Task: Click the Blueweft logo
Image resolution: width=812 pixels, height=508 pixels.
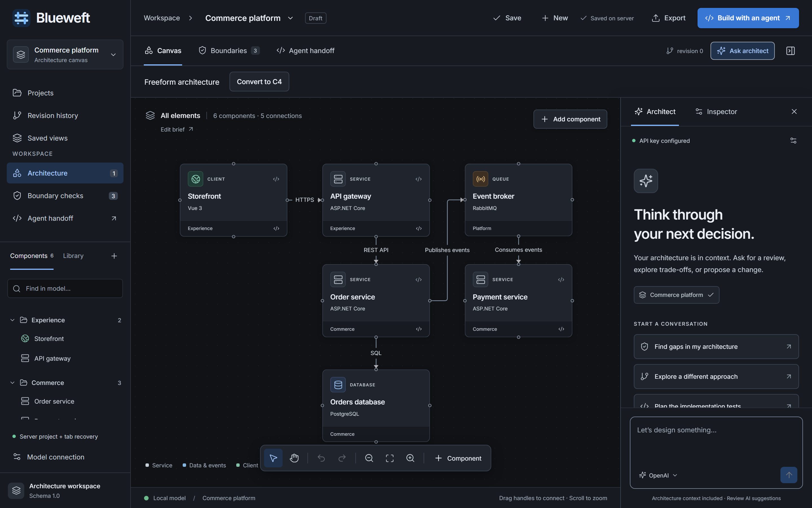Action: (x=51, y=18)
